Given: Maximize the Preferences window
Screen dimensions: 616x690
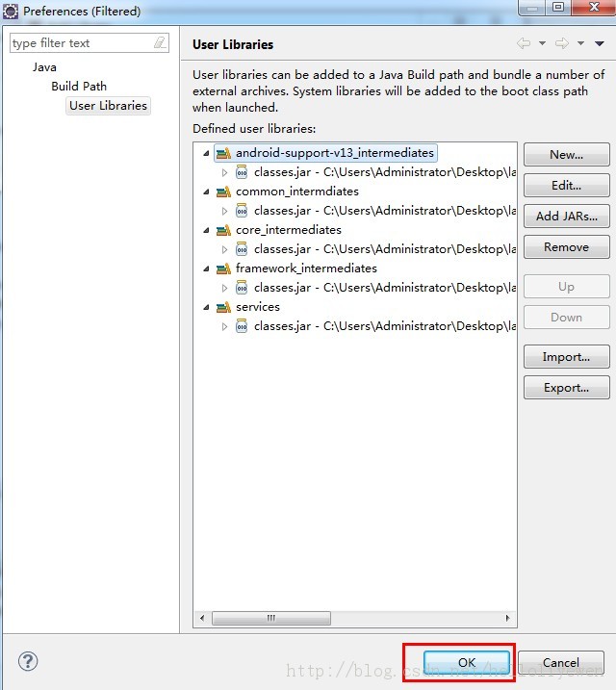Looking at the screenshot, I should 558,7.
